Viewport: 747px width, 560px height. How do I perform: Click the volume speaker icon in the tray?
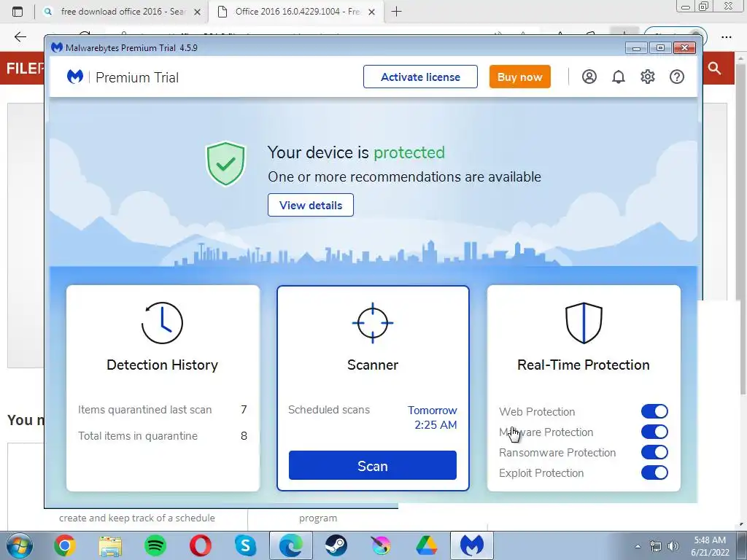click(673, 546)
